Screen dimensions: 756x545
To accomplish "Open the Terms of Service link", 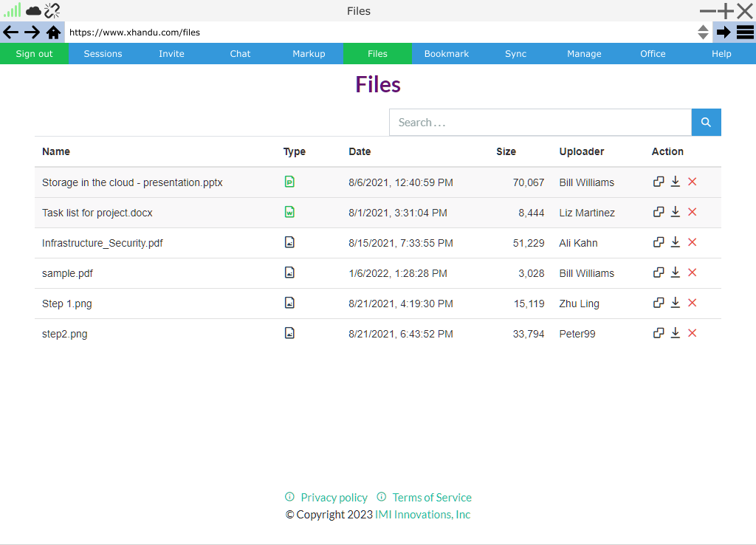I will [431, 498].
